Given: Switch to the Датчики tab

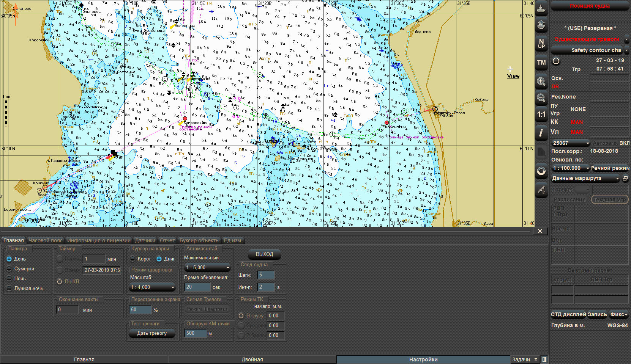Looking at the screenshot, I should [145, 240].
